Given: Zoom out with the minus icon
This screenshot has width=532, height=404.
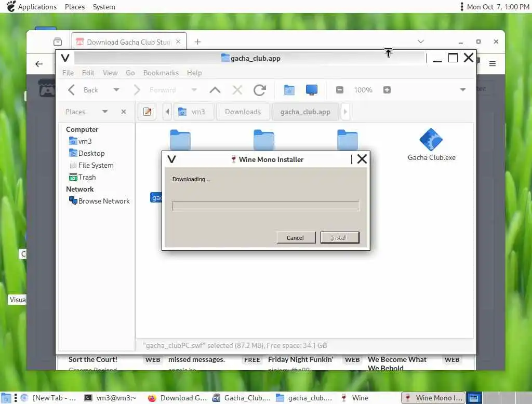Looking at the screenshot, I should tap(340, 90).
